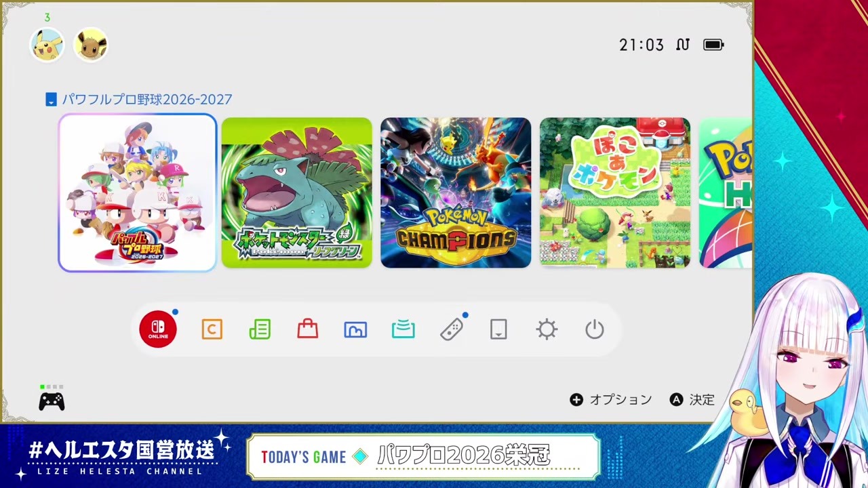The width and height of the screenshot is (868, 488).
Task: Open the News icon
Action: pyautogui.click(x=260, y=330)
